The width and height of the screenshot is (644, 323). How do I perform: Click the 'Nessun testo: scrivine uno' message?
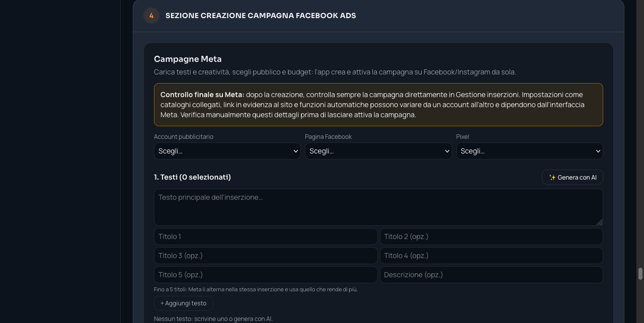coord(213,318)
